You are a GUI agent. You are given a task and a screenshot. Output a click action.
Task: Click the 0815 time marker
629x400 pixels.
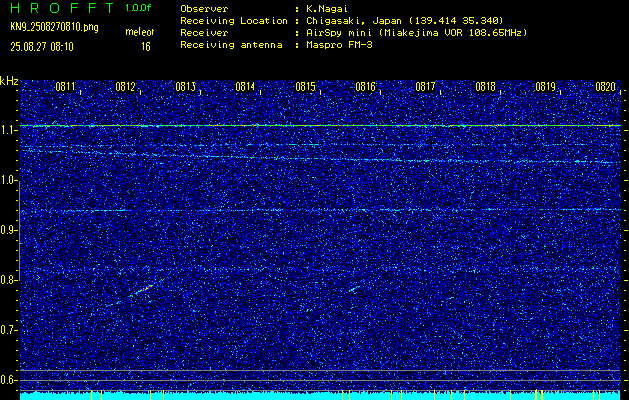coord(305,86)
